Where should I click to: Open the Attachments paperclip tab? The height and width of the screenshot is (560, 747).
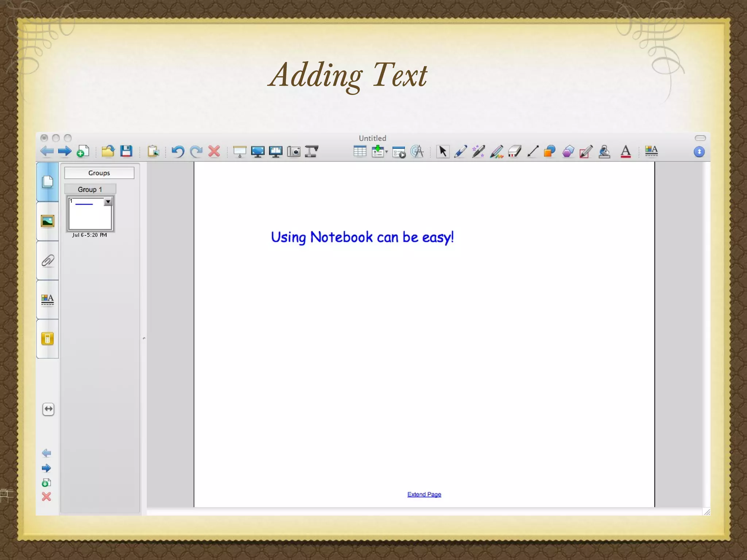point(47,260)
